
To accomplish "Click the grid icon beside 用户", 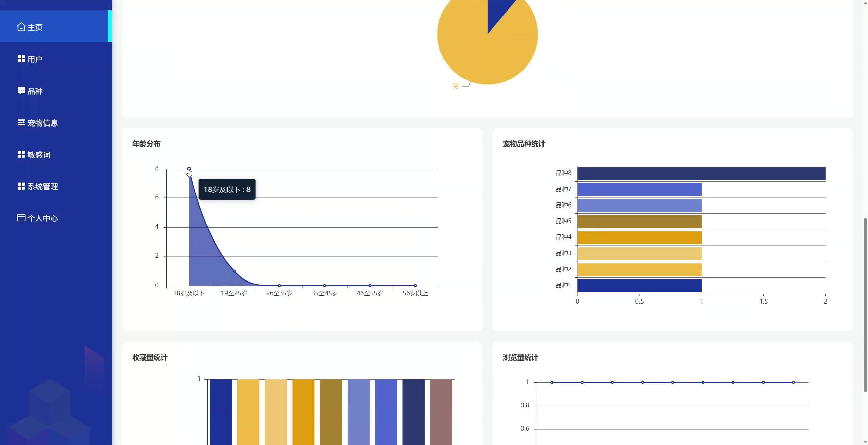I will tap(21, 59).
